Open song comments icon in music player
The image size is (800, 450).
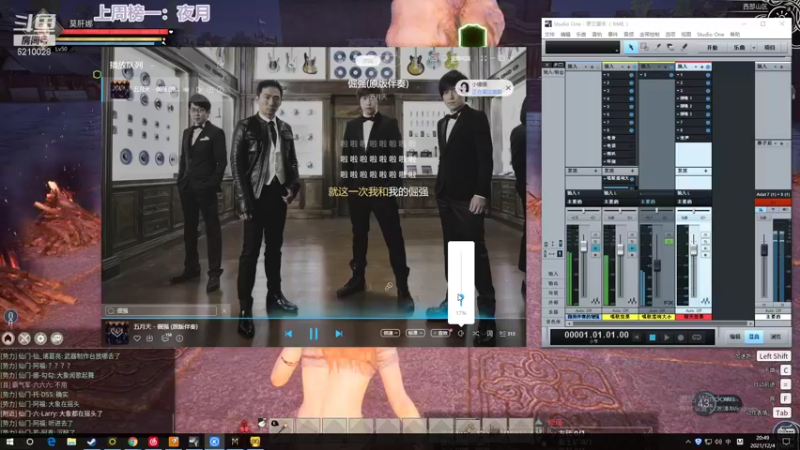coord(165,338)
